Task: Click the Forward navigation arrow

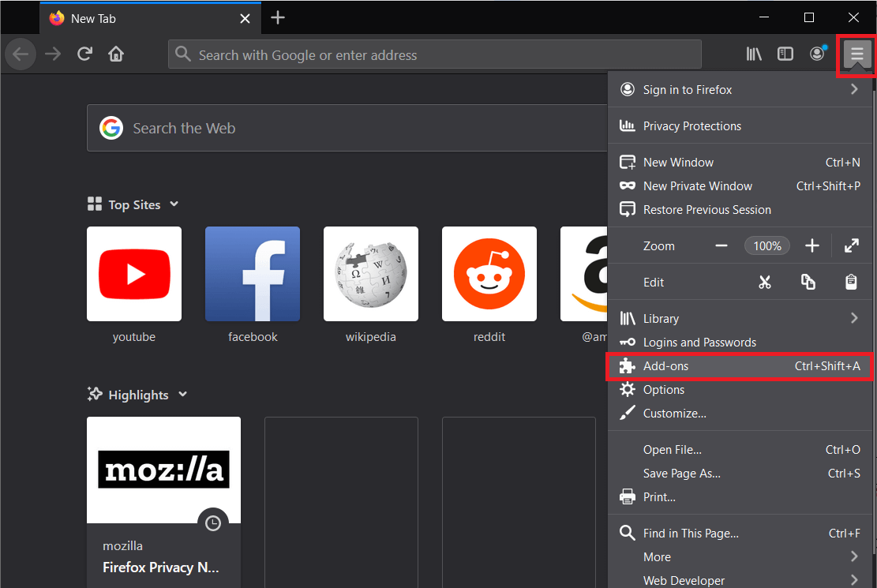Action: 53,54
